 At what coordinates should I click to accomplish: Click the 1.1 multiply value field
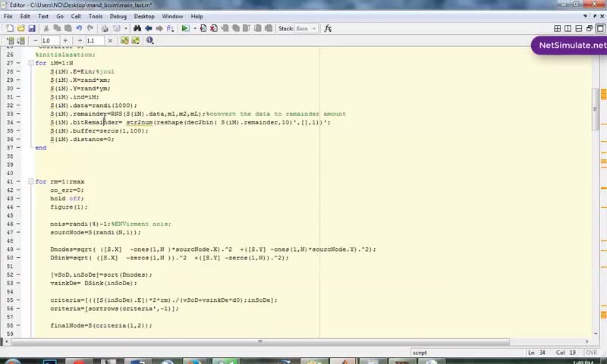(95, 40)
